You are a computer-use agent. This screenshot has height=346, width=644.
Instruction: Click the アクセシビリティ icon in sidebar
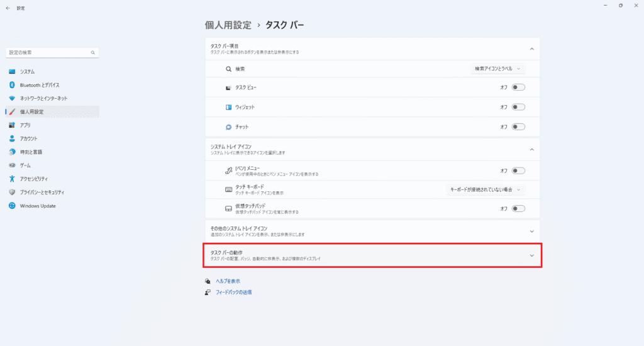12,179
